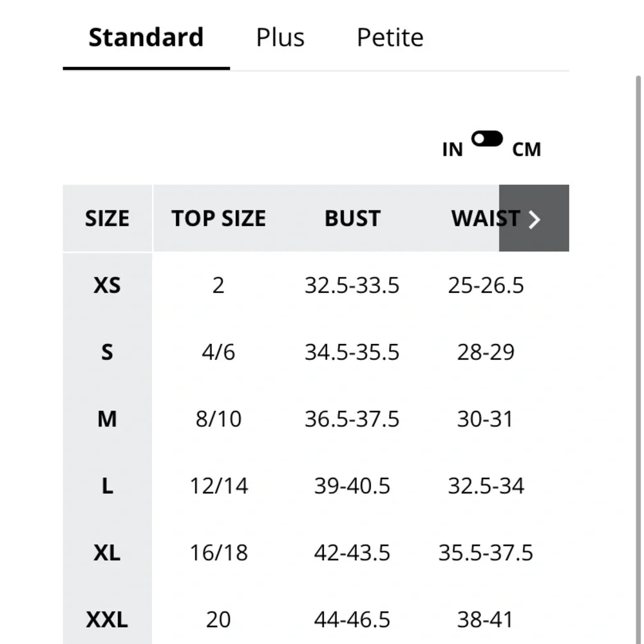Click the 36.5-37.5 bust measurement
Image resolution: width=644 pixels, height=644 pixels.
pos(352,419)
